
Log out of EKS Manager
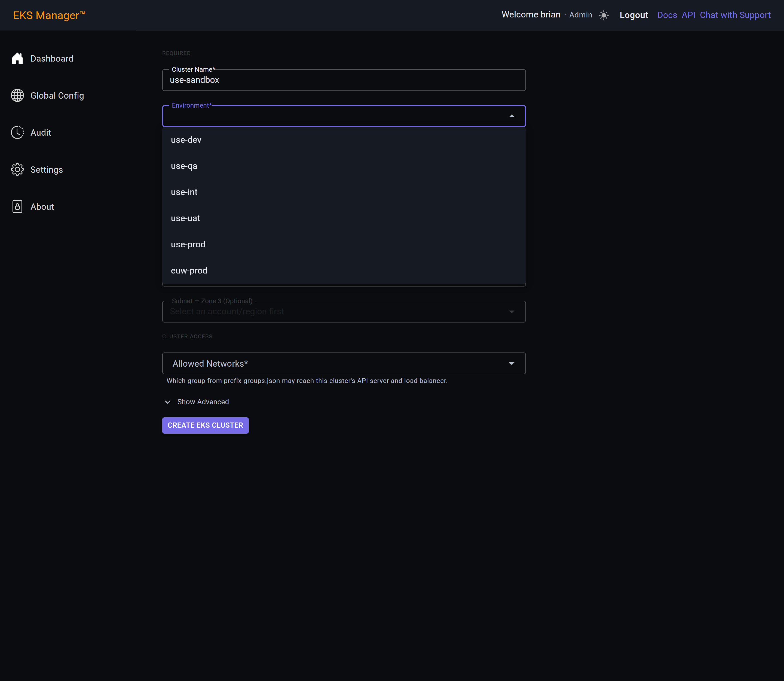pyautogui.click(x=633, y=15)
